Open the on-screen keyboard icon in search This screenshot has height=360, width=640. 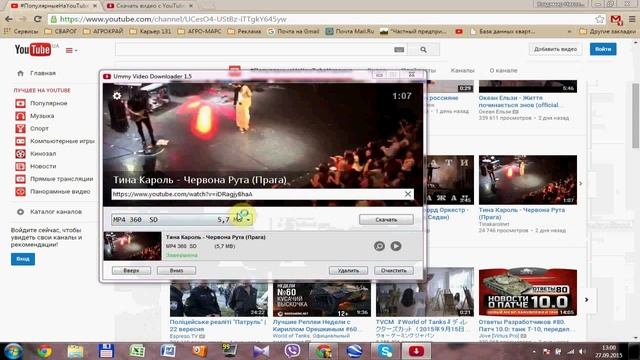[399, 49]
